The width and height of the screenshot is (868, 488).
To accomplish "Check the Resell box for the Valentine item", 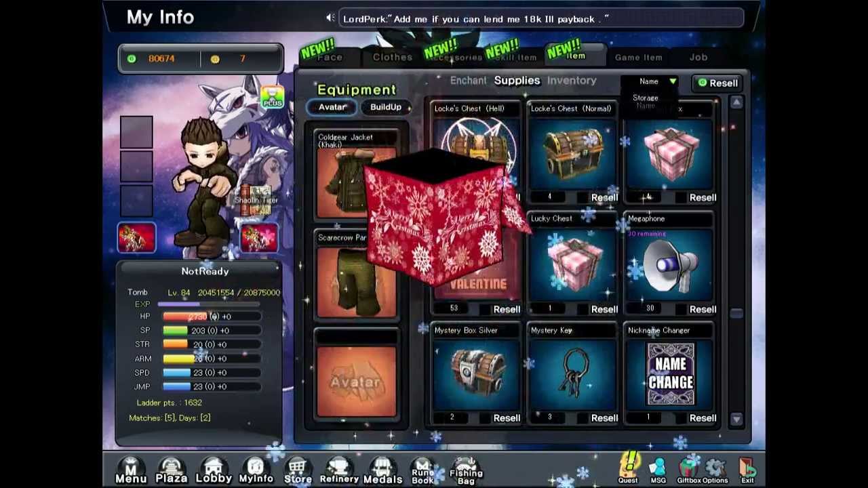I will 486,309.
